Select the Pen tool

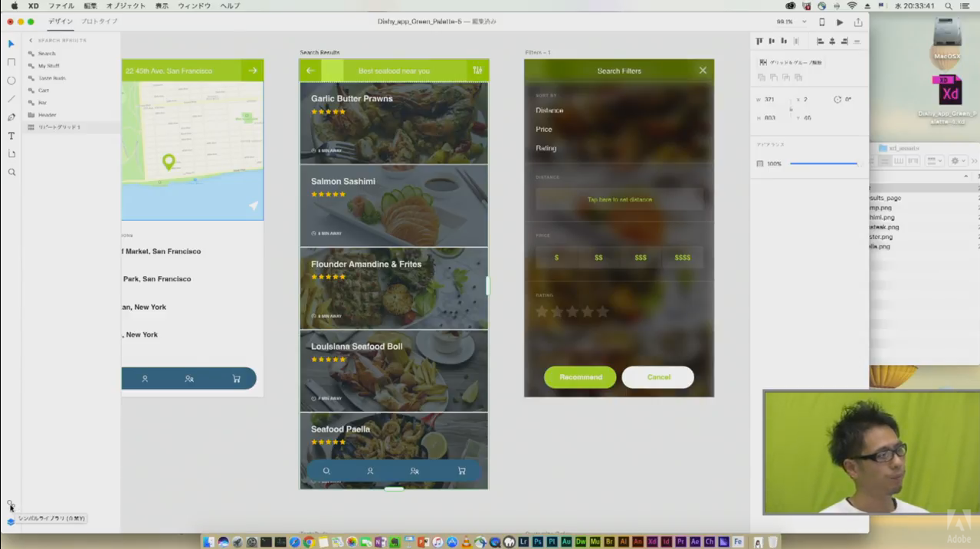click(11, 117)
